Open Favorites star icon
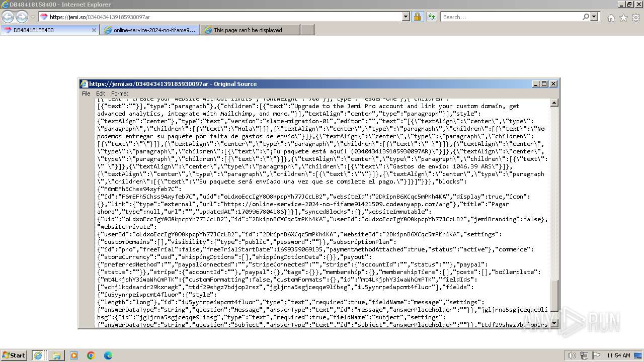This screenshot has width=644, height=362. [x=623, y=18]
